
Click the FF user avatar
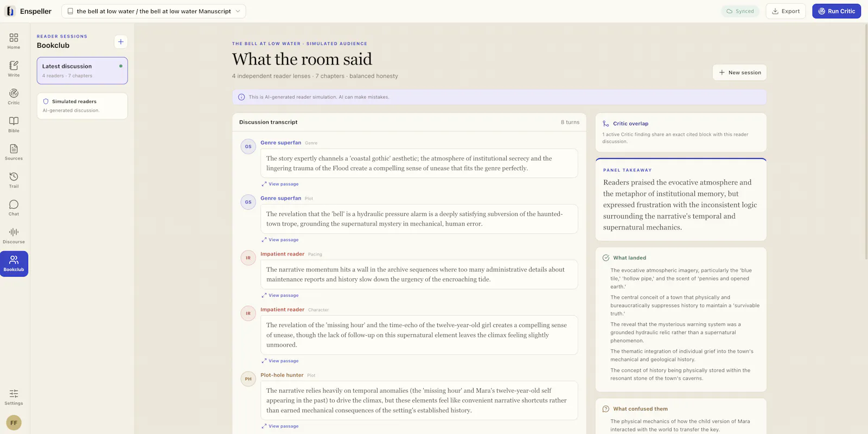point(14,423)
